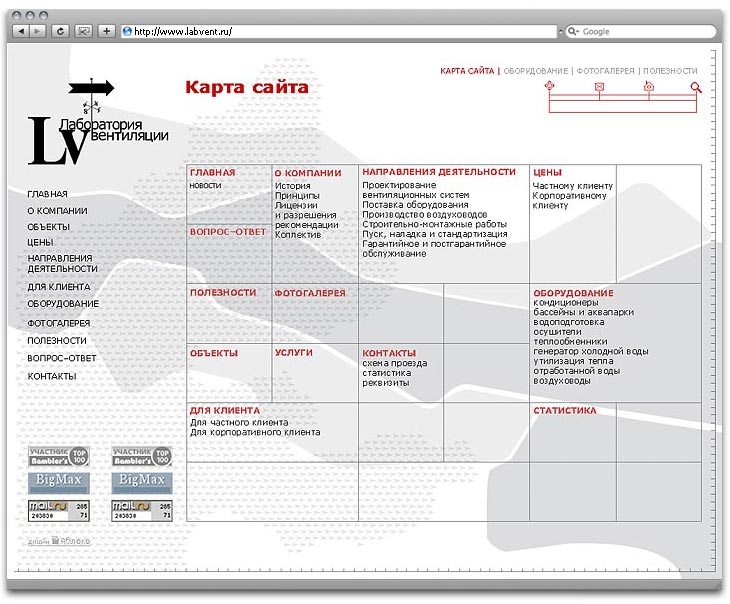The width and height of the screenshot is (730, 604).
Task: Open the Google search magnifier dropdown
Action: coord(573,31)
